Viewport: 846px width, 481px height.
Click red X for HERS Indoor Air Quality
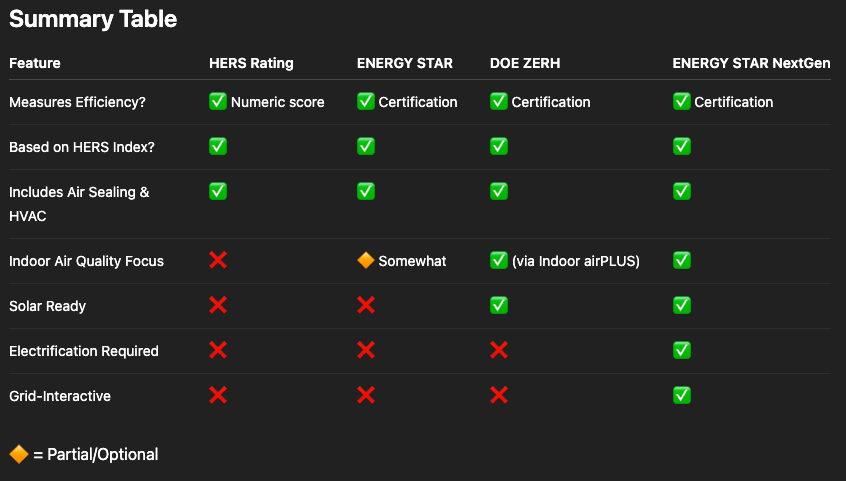[217, 260]
